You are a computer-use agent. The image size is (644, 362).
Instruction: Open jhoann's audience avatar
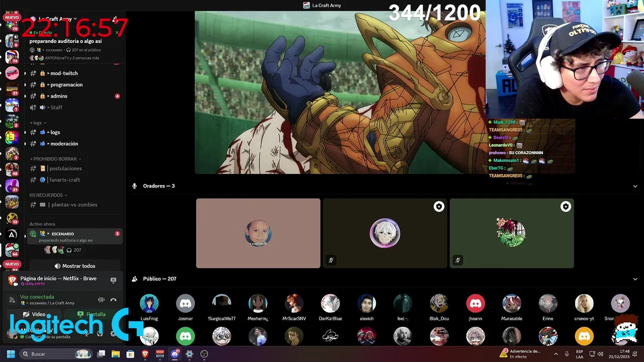(475, 304)
